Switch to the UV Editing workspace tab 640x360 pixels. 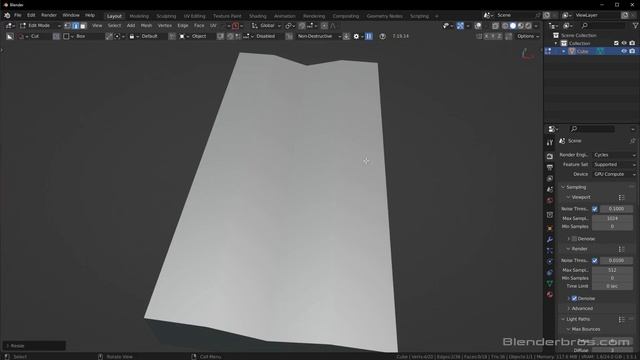194,16
